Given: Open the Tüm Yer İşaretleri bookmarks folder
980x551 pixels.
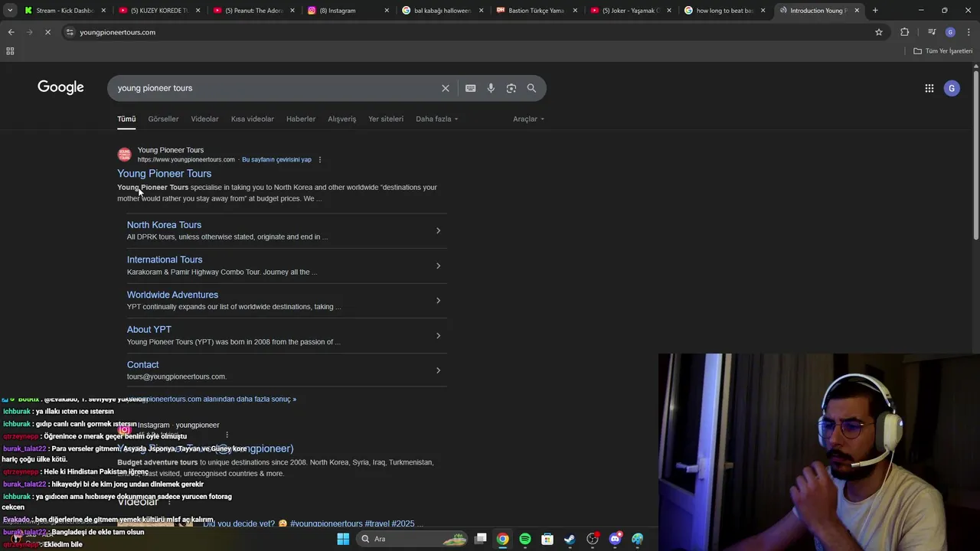Looking at the screenshot, I should pyautogui.click(x=943, y=51).
